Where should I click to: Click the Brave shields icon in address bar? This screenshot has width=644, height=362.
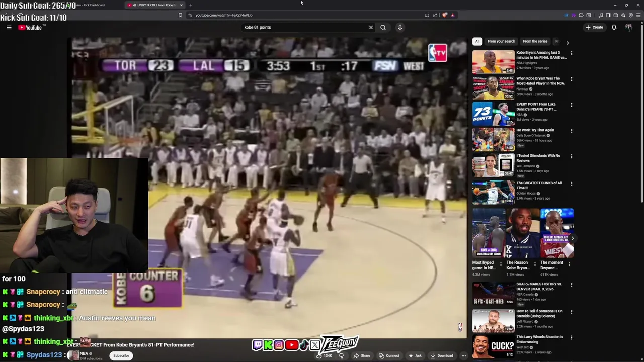click(444, 15)
